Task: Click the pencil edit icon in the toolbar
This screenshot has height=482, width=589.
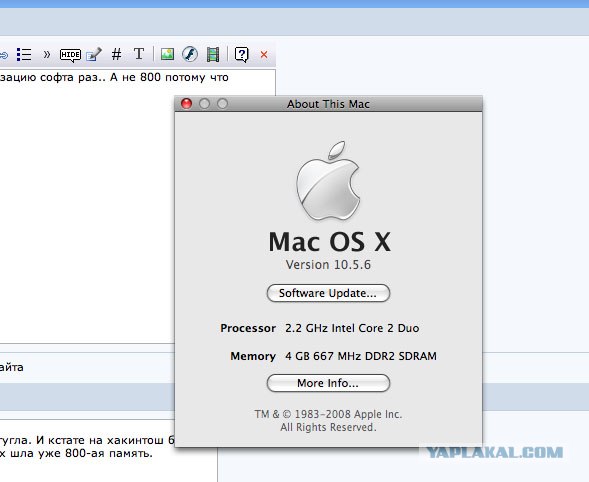Action: (94, 54)
